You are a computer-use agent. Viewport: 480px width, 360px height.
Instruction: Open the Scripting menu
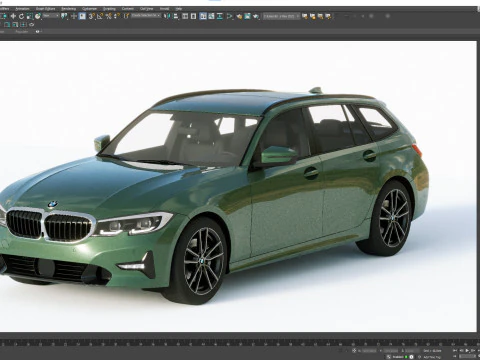(x=109, y=9)
